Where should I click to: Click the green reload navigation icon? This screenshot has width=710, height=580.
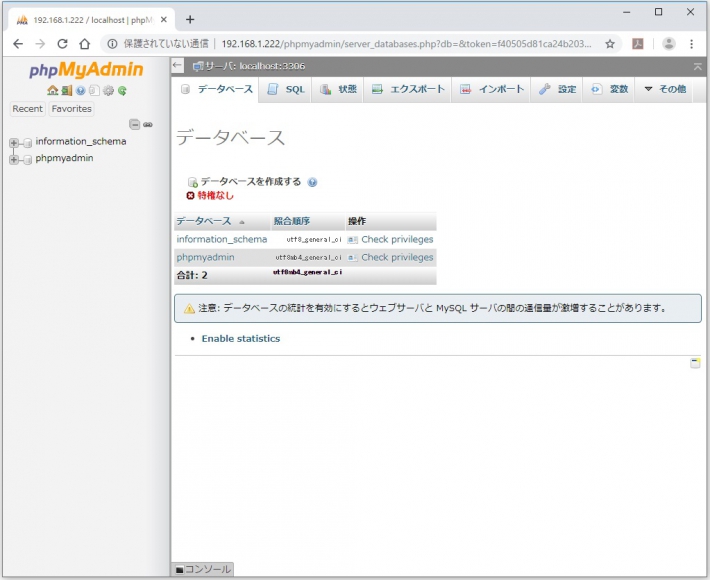[x=122, y=90]
